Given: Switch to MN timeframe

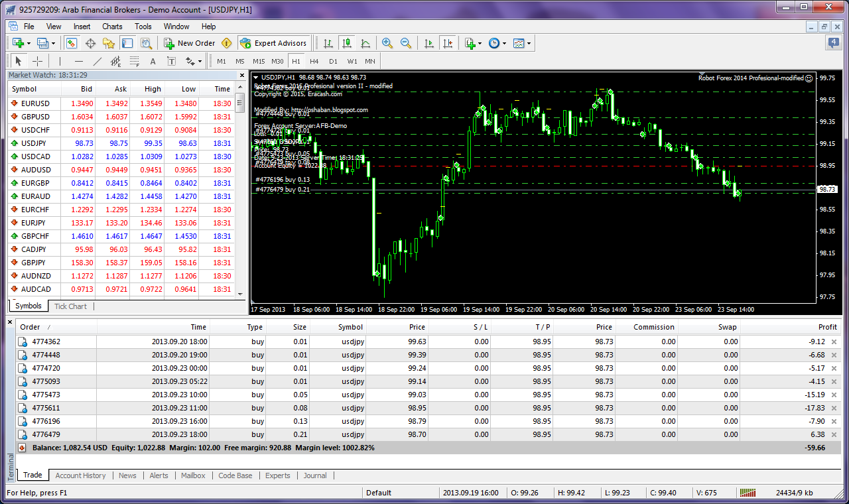Looking at the screenshot, I should point(370,61).
